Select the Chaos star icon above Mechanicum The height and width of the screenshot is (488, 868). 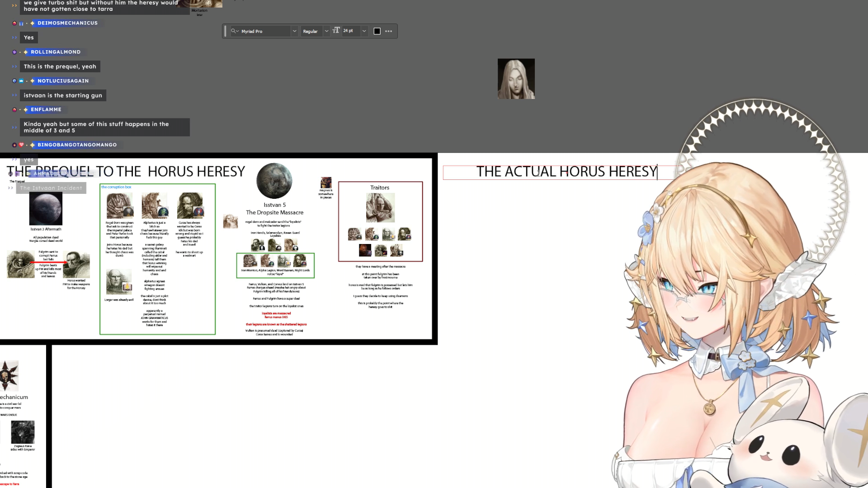point(9,375)
